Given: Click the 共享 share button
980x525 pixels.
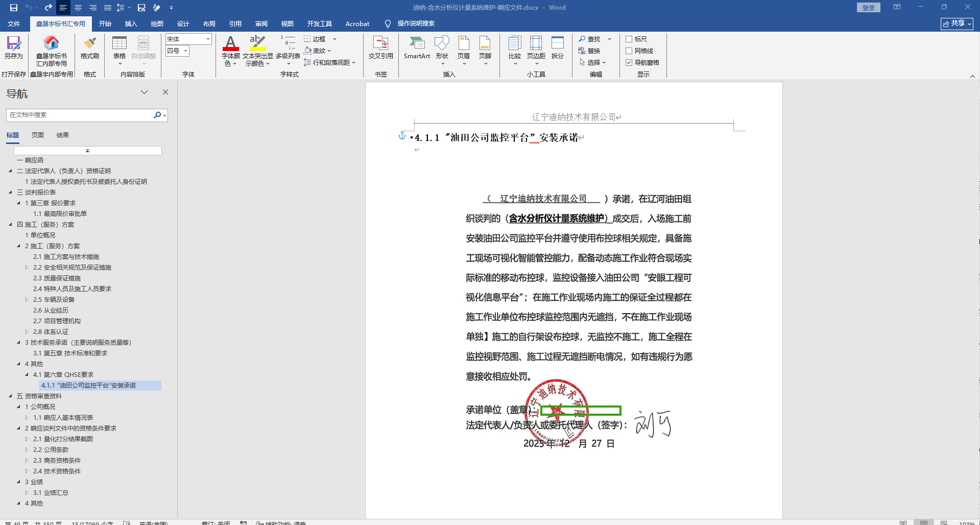Looking at the screenshot, I should 957,23.
